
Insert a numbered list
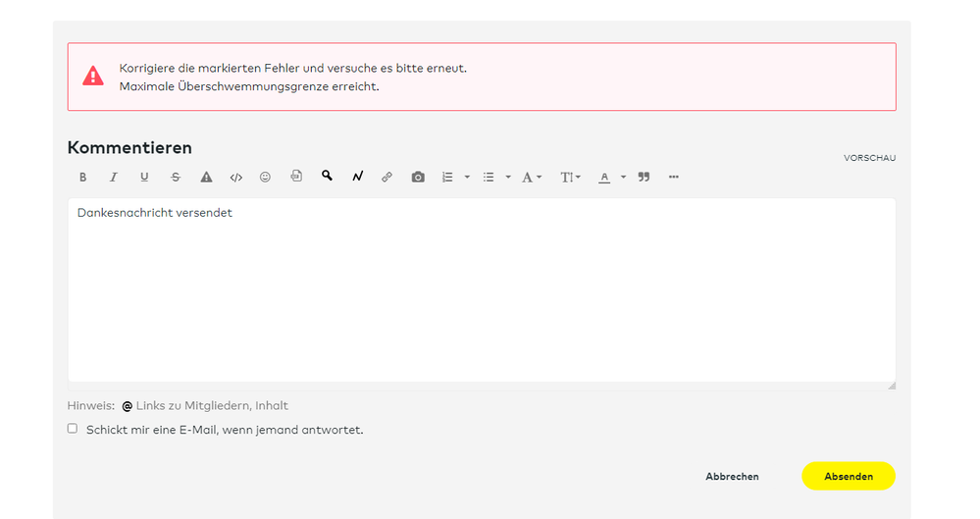[447, 177]
